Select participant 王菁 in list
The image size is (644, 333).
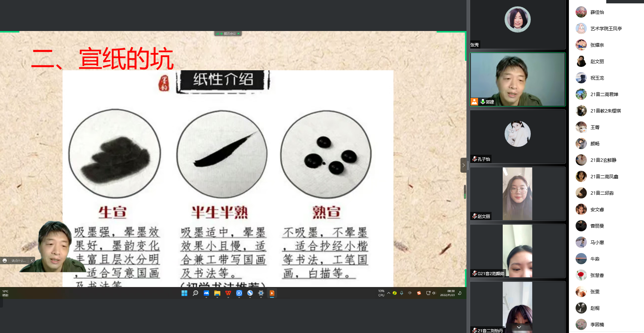point(606,127)
